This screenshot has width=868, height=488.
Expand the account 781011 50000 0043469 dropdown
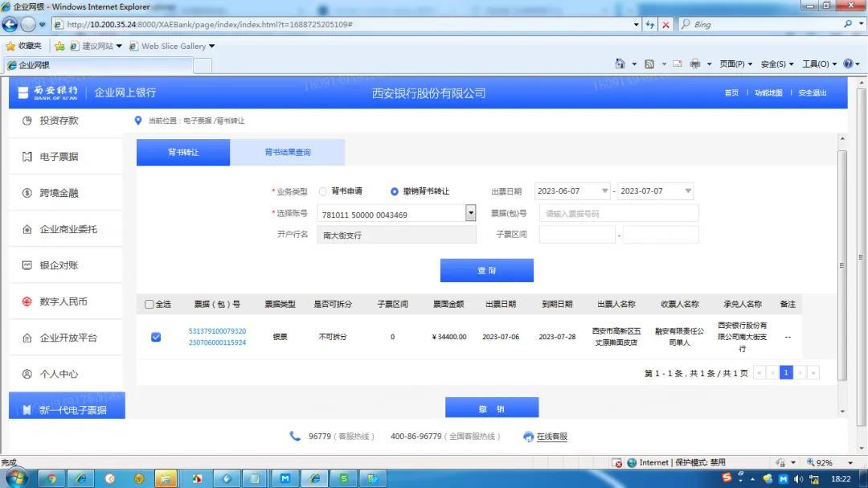(x=470, y=213)
